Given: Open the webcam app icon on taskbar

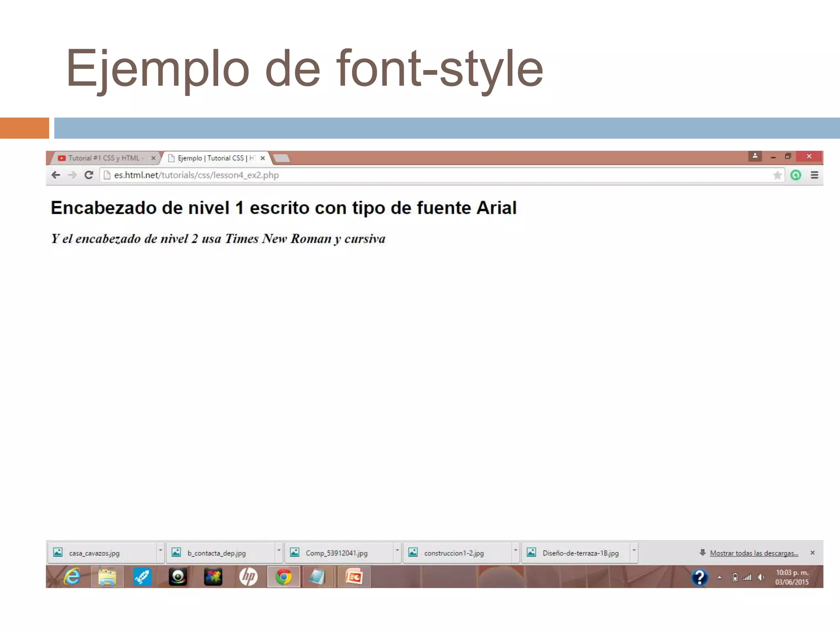Looking at the screenshot, I should [x=178, y=577].
